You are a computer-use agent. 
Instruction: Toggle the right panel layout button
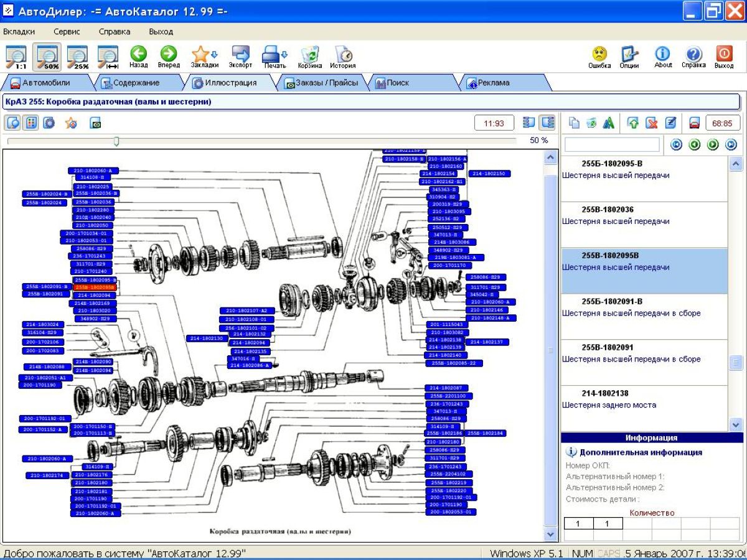[547, 123]
